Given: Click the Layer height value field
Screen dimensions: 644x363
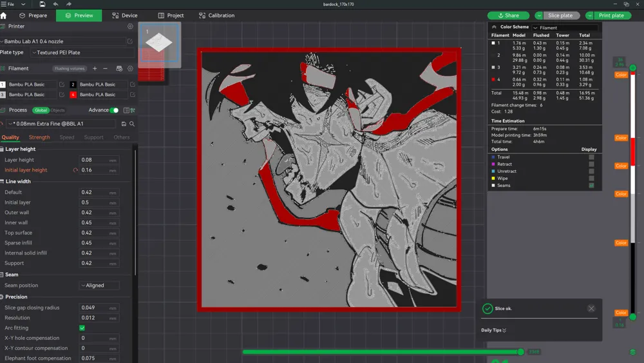Looking at the screenshot, I should pyautogui.click(x=99, y=160).
